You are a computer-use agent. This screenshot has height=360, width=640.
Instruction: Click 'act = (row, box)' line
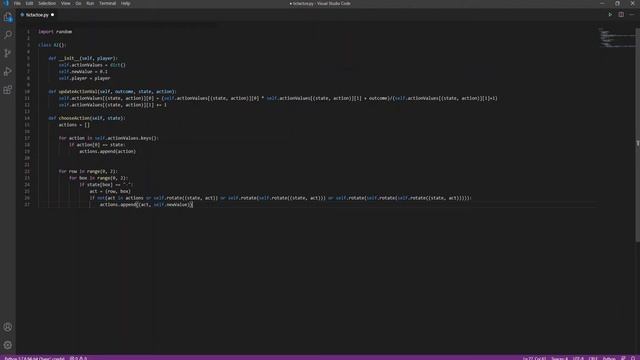coord(110,191)
